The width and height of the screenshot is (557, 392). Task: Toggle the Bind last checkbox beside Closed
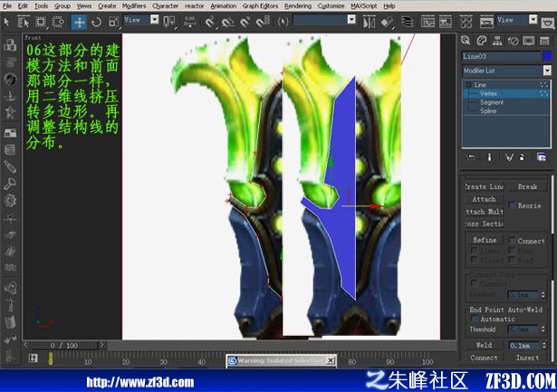pyautogui.click(x=512, y=260)
